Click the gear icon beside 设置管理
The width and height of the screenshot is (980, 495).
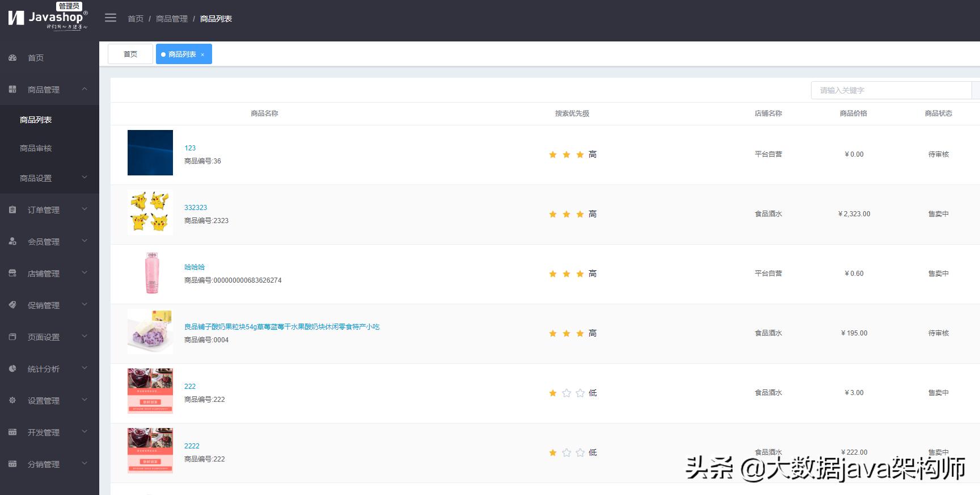point(12,401)
